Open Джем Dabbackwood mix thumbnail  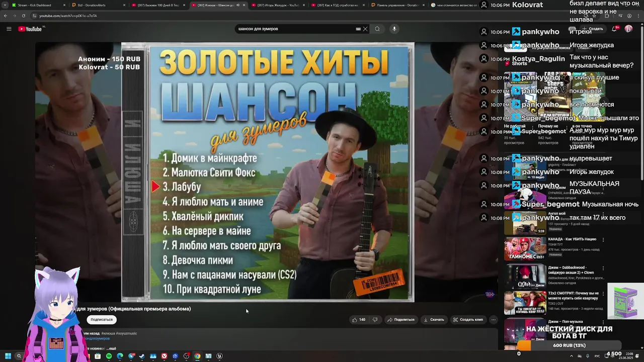525,276
